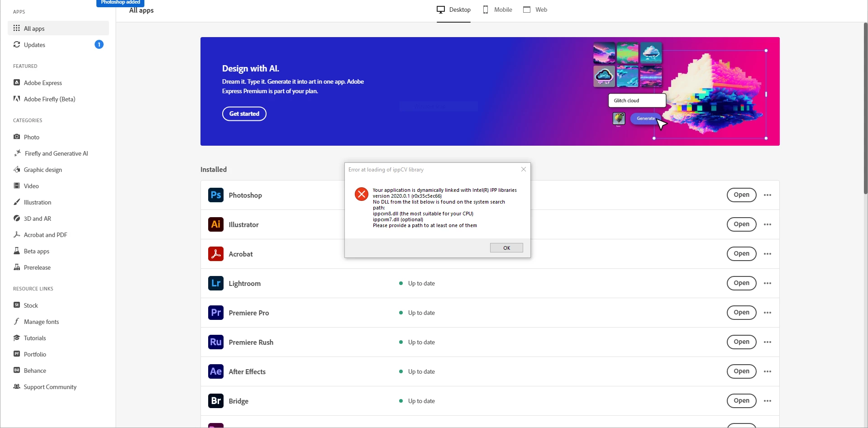The image size is (868, 428).
Task: Switch to the Web tab
Action: click(x=535, y=10)
